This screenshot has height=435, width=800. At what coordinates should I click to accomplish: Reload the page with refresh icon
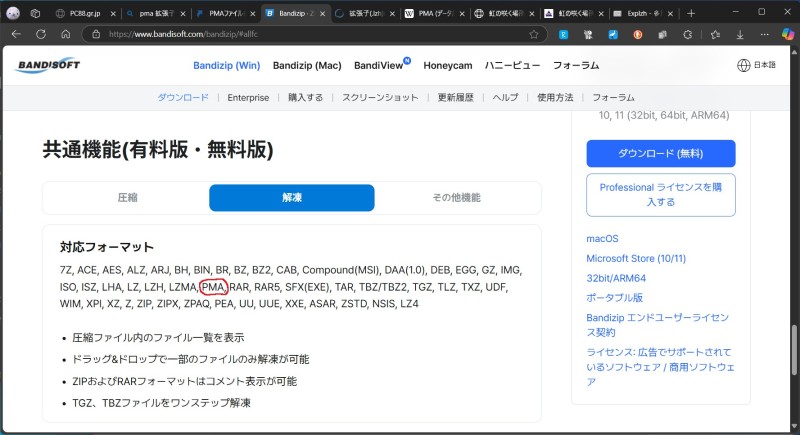tap(40, 33)
